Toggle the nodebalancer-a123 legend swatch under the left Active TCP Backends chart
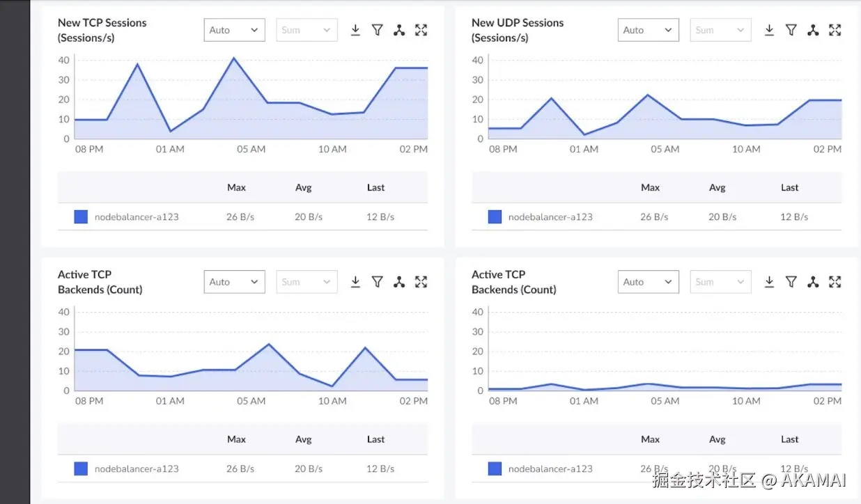The image size is (861, 504). pos(81,468)
